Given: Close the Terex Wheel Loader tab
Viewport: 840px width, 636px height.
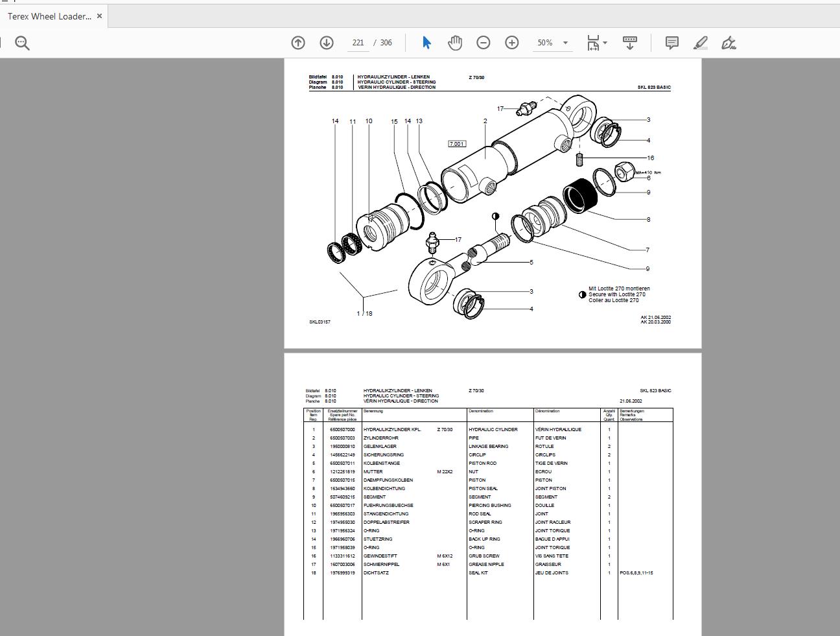Looking at the screenshot, I should (x=99, y=16).
